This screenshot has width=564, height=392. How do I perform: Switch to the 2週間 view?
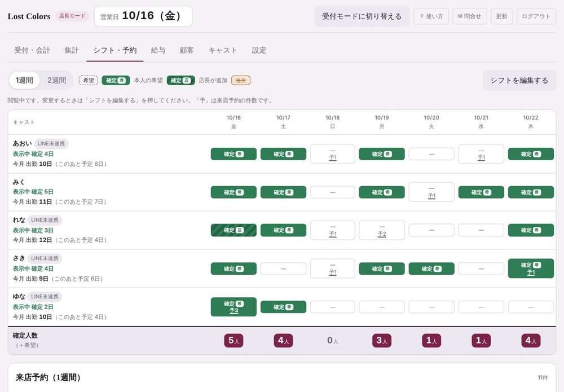point(57,80)
